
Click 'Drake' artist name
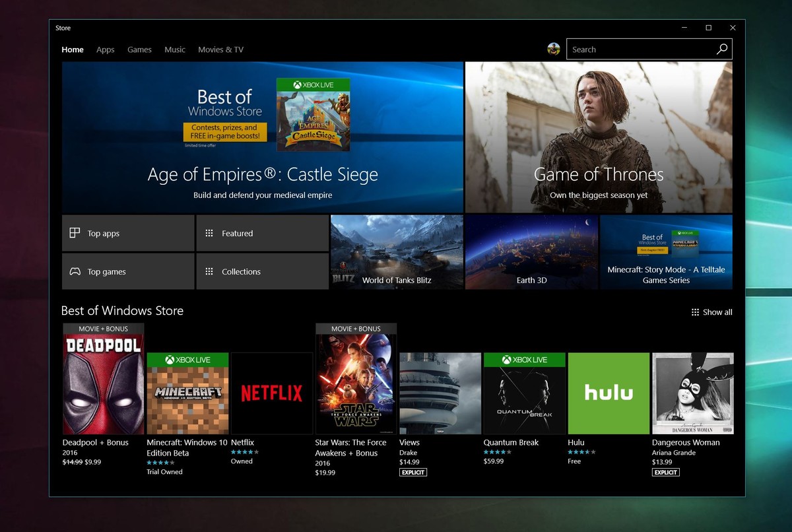click(x=409, y=452)
